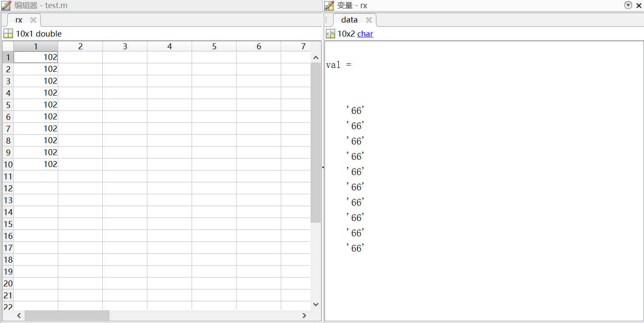Click the vertical scrollbar up arrow
The image size is (644, 323).
[x=316, y=57]
